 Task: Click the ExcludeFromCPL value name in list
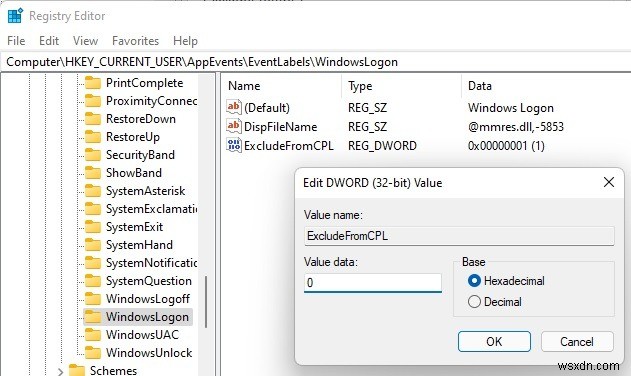(289, 146)
